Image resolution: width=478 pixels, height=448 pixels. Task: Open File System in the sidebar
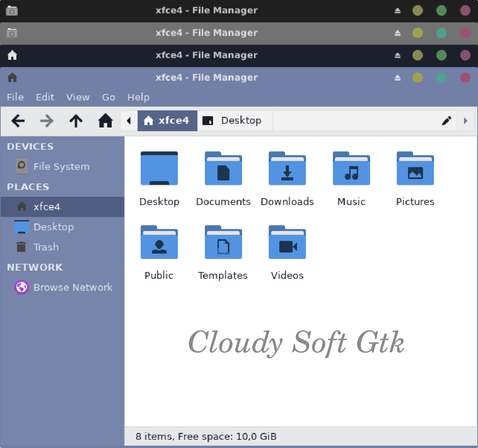[62, 166]
